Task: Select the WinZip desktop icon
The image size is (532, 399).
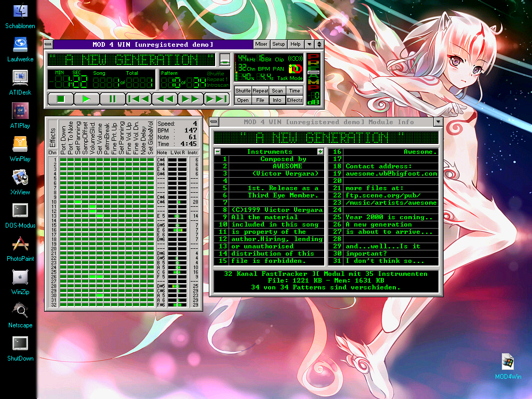Action: tap(20, 282)
